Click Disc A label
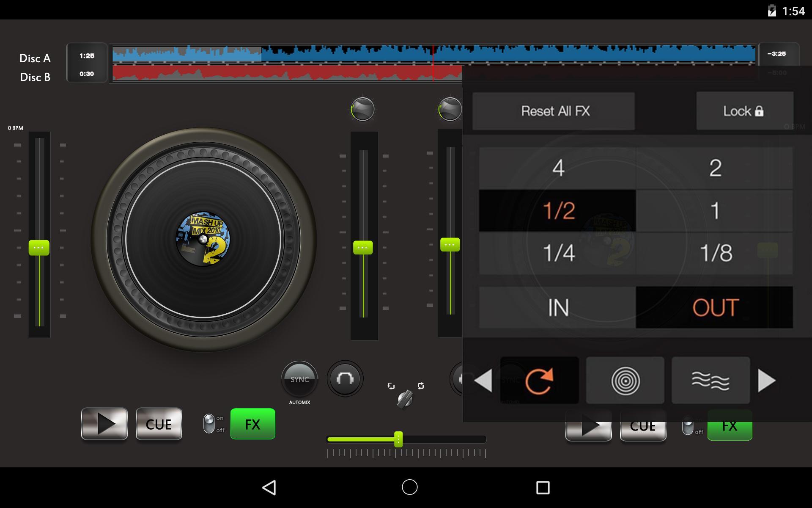 tap(35, 58)
